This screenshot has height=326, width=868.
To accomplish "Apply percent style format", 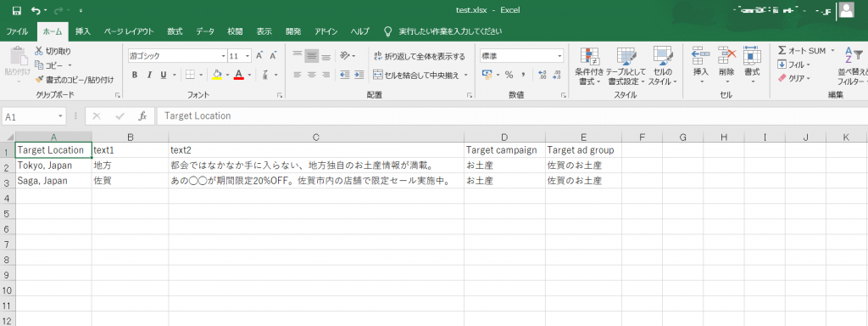I will click(x=509, y=75).
